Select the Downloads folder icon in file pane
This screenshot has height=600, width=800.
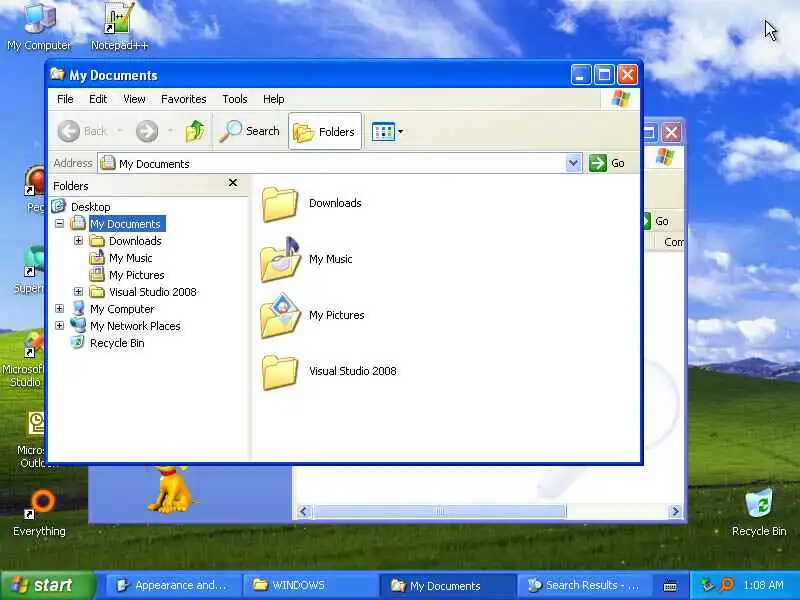pyautogui.click(x=280, y=204)
